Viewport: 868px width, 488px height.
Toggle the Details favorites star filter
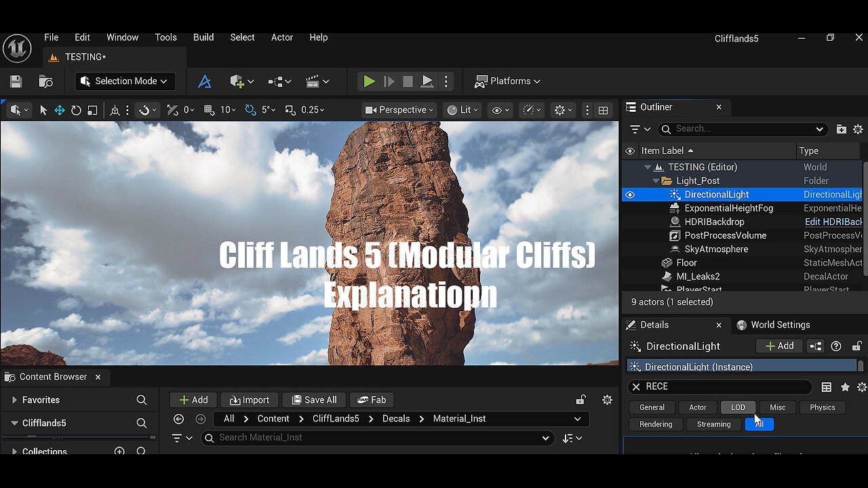tap(845, 387)
